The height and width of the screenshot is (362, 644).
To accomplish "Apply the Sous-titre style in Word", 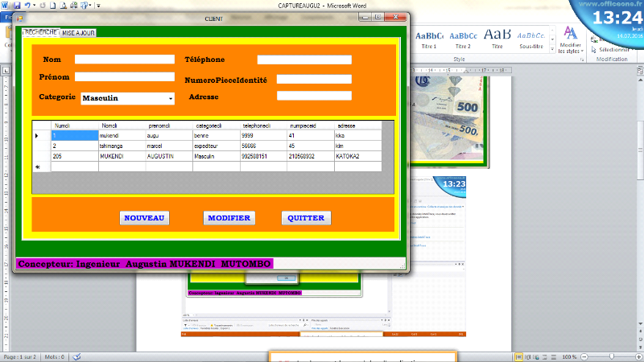I will (x=531, y=39).
